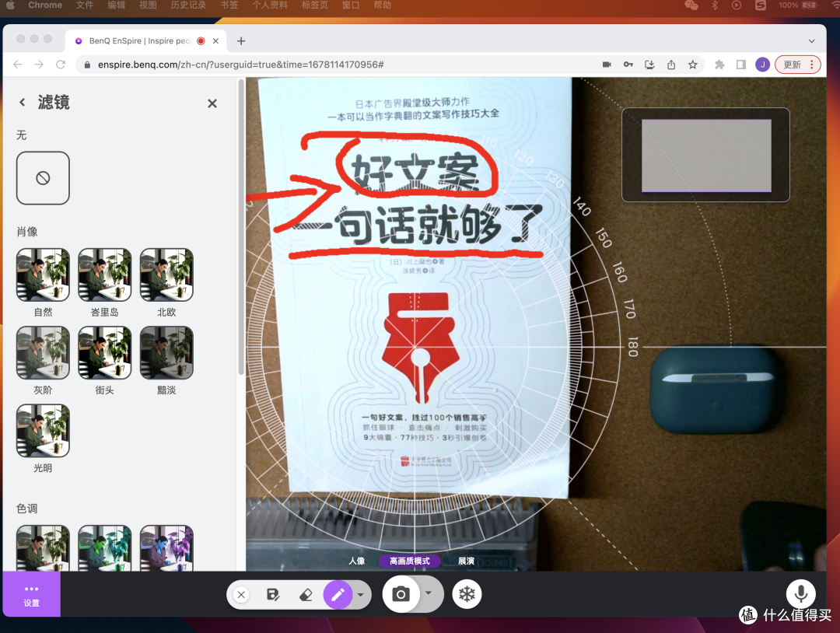Click the 更新 update button
840x633 pixels.
coord(798,65)
